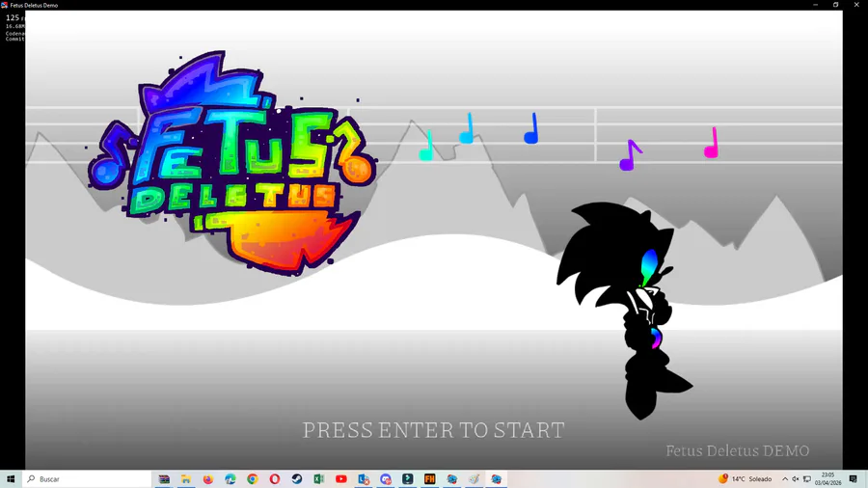
Task: Open Outlook icon with the red badge
Action: tap(364, 479)
